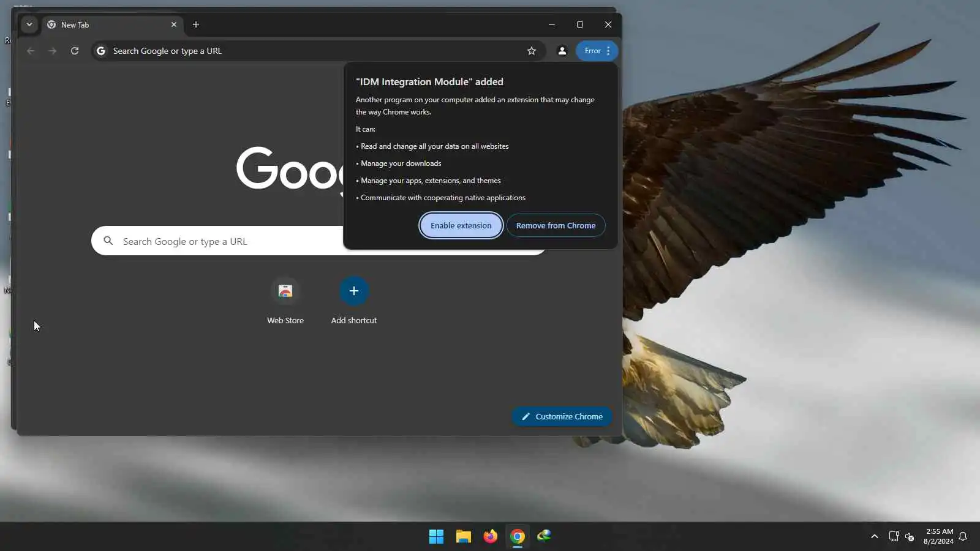Image resolution: width=980 pixels, height=551 pixels.
Task: Open the tab search dropdown arrow
Action: tap(29, 24)
